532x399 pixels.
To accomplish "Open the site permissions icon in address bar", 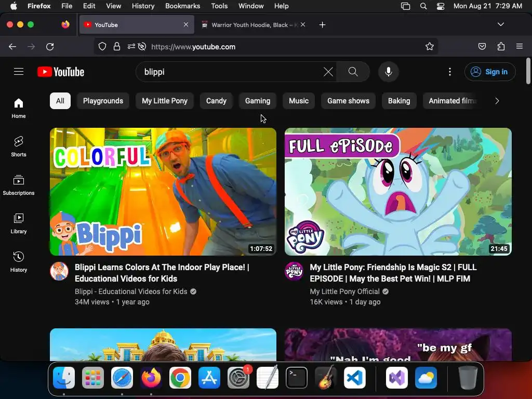I will click(131, 46).
